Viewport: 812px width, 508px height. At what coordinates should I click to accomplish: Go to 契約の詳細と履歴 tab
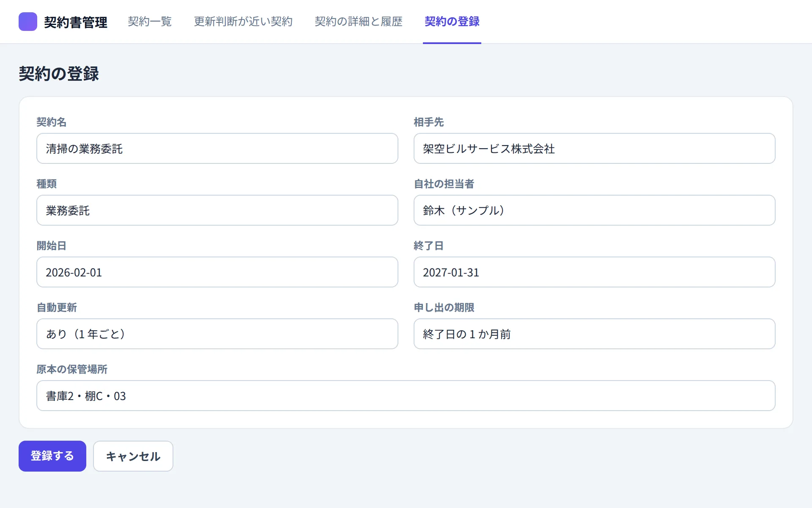tap(358, 22)
